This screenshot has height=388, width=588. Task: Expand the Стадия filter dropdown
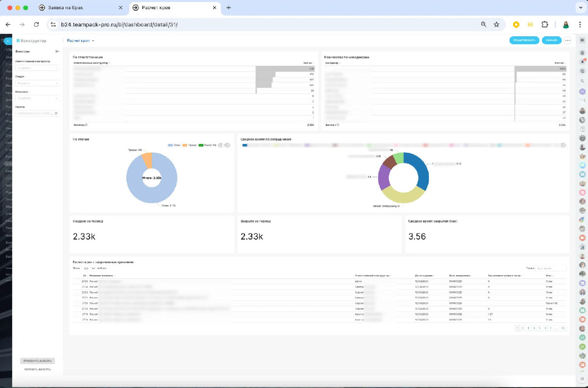37,83
